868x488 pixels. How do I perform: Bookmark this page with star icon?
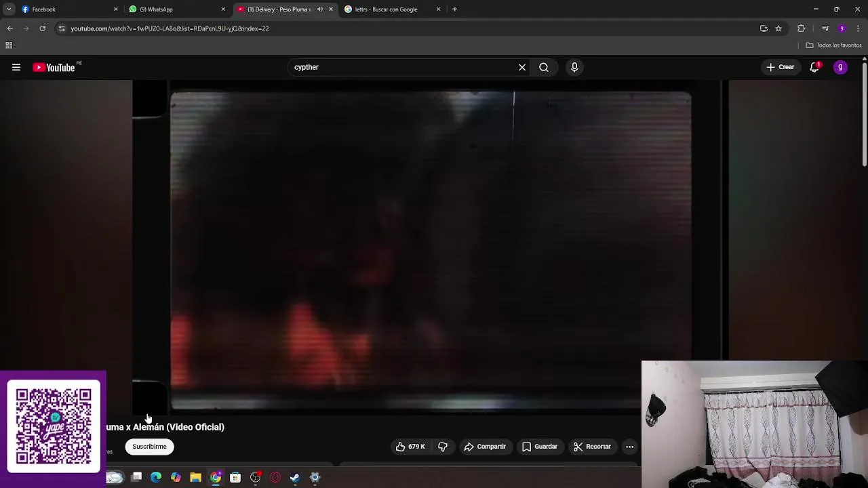click(778, 28)
